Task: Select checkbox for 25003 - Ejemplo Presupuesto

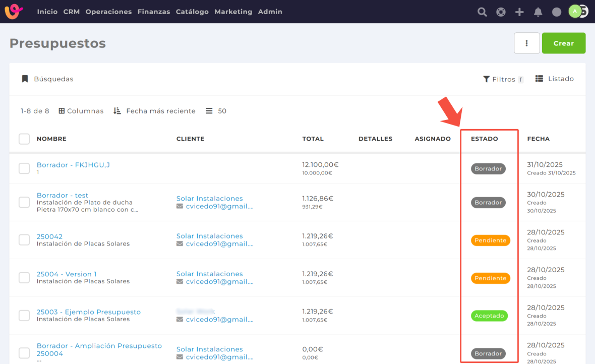Action: click(x=24, y=316)
